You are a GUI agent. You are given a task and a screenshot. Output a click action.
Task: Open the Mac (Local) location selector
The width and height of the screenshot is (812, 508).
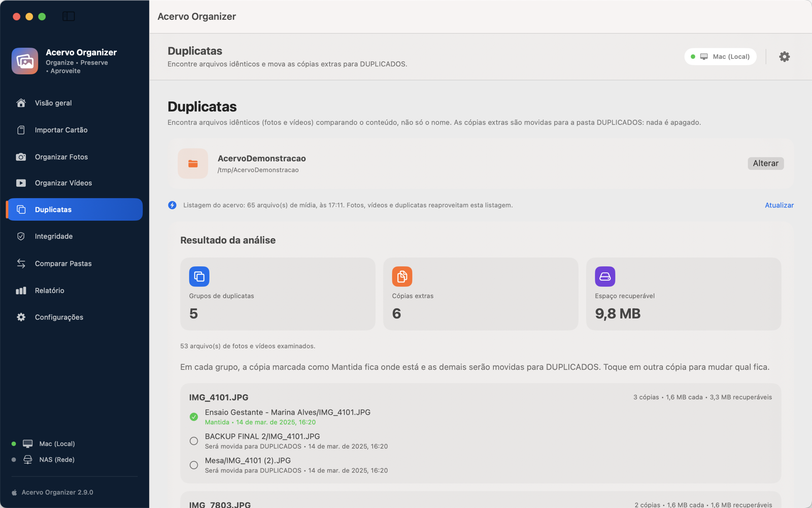click(720, 56)
